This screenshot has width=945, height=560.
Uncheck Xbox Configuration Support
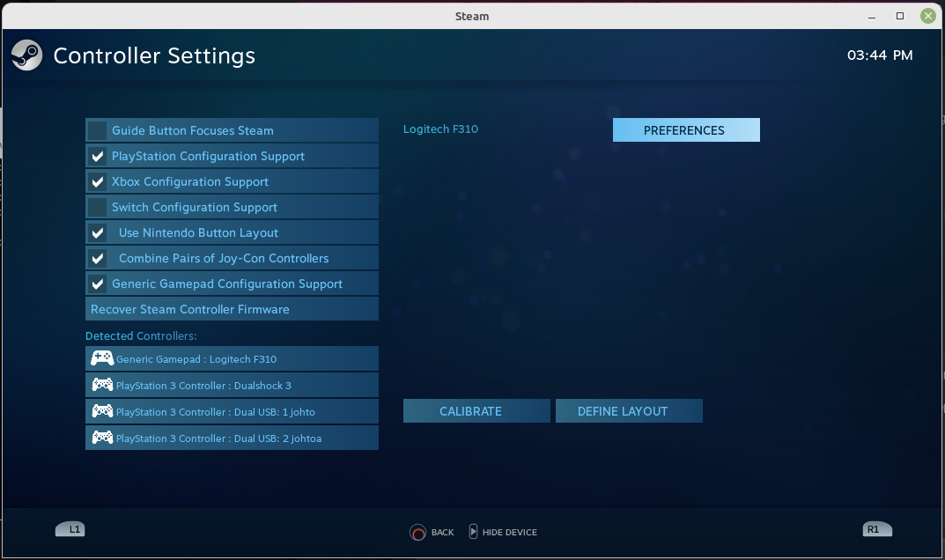(x=97, y=181)
